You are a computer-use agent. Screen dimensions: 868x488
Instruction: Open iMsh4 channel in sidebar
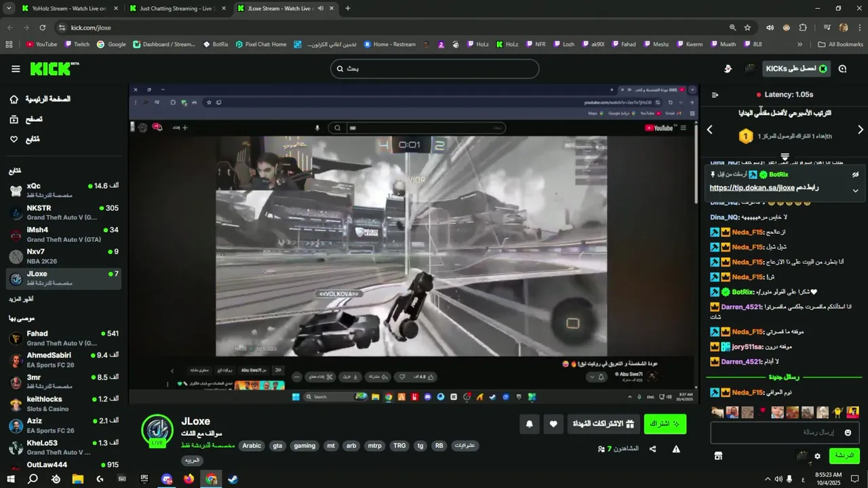coord(63,234)
